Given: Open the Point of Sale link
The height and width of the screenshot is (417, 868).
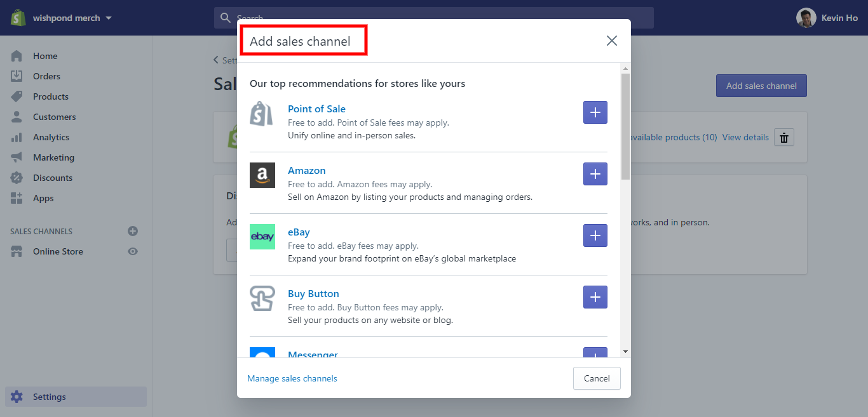Looking at the screenshot, I should [316, 109].
